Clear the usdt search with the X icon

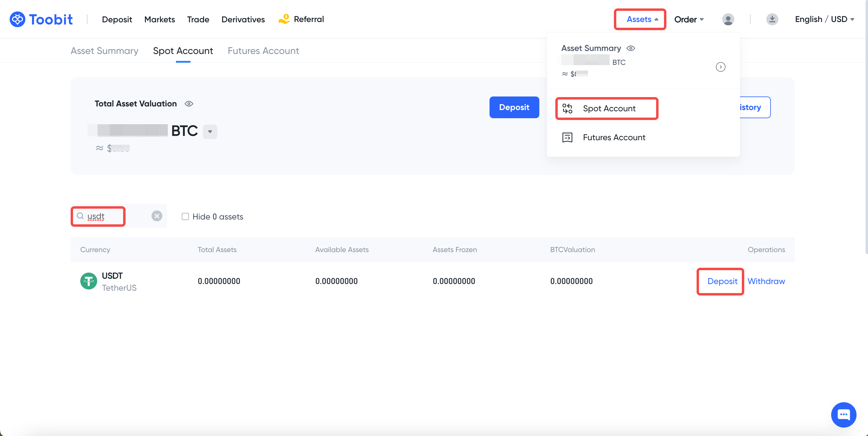[157, 216]
